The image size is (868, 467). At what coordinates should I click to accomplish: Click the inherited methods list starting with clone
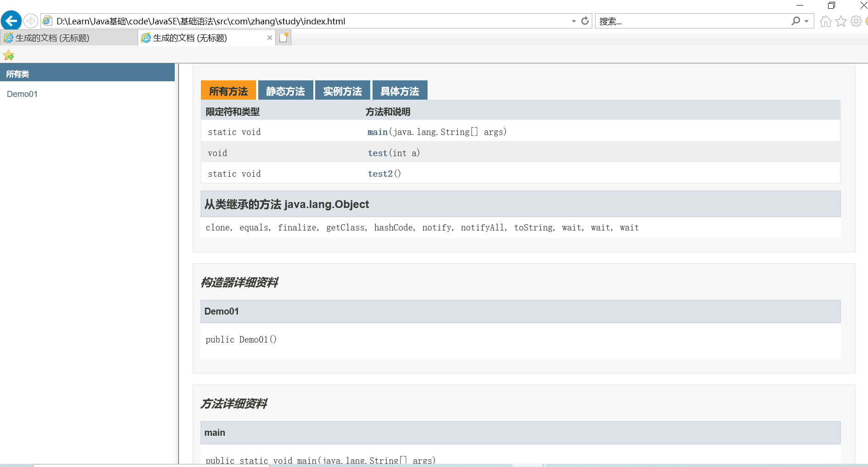tap(422, 228)
